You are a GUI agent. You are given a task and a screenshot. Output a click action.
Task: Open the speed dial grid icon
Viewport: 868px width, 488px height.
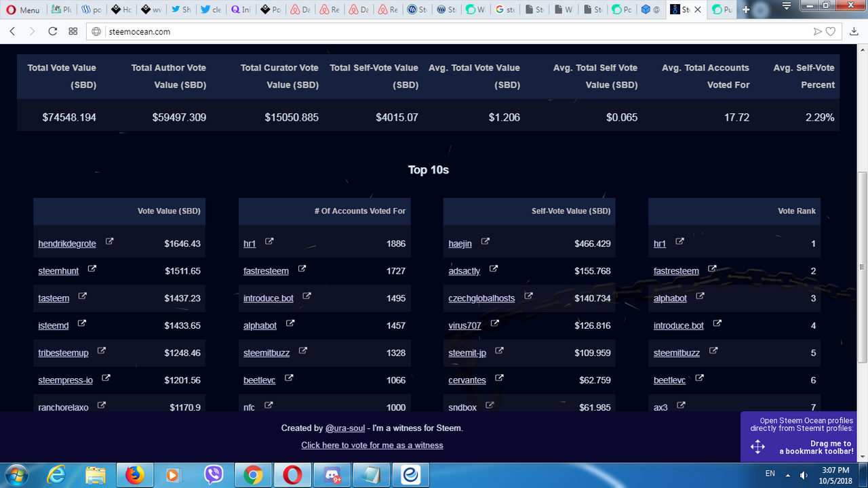[73, 31]
